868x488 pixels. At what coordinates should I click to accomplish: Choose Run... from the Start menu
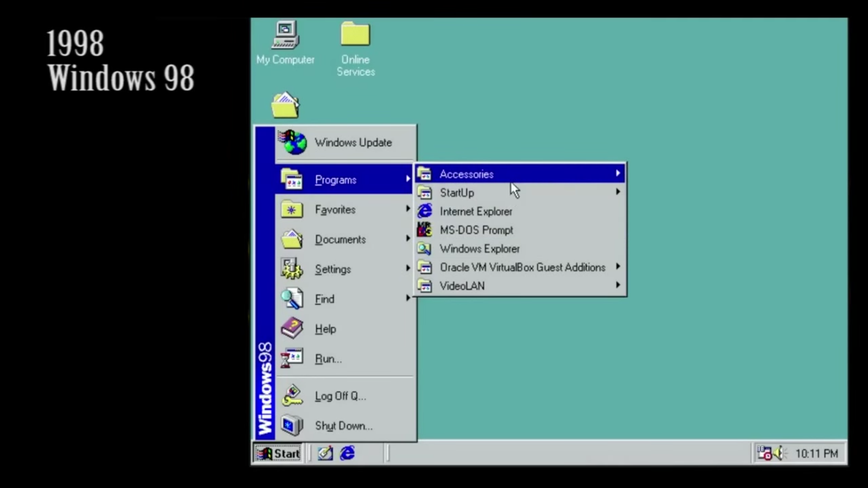[345, 358]
